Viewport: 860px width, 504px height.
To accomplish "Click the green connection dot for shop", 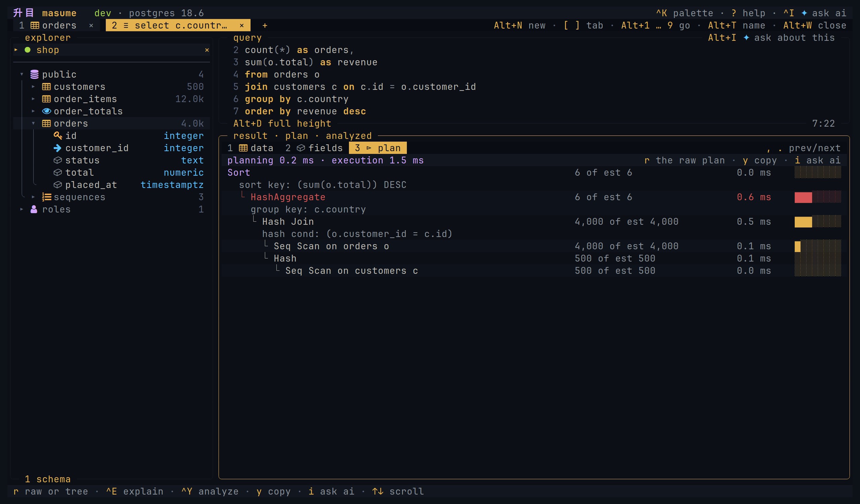I will click(x=28, y=50).
